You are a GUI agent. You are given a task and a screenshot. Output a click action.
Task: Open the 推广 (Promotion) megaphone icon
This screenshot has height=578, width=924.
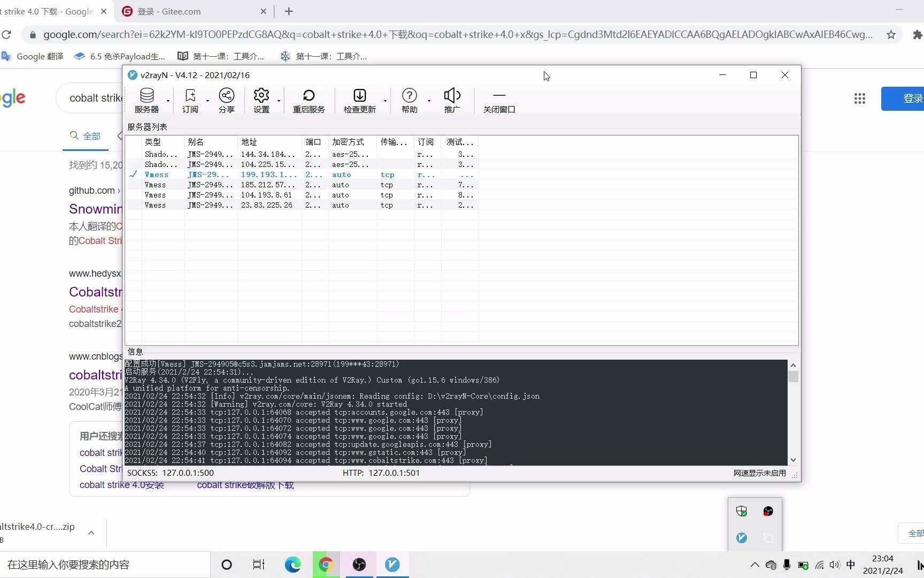pyautogui.click(x=452, y=101)
